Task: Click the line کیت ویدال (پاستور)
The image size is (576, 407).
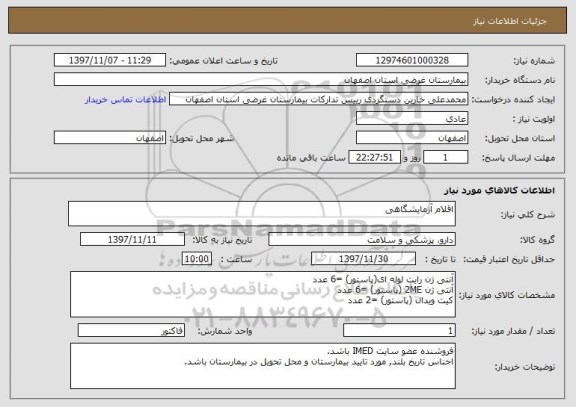Action: tap(400, 300)
